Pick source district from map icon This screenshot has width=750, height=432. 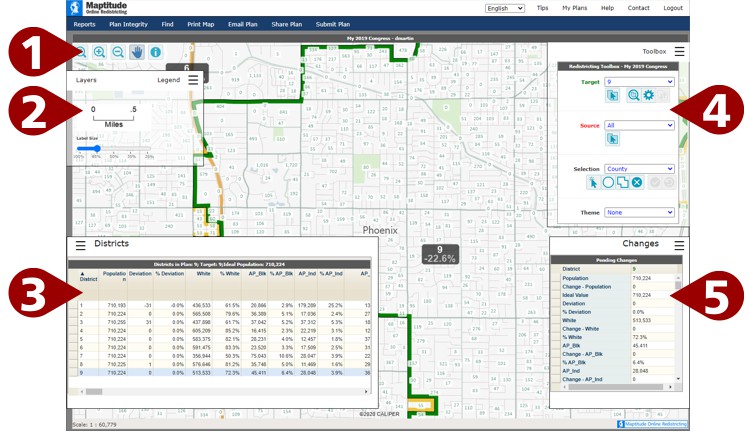[612, 139]
